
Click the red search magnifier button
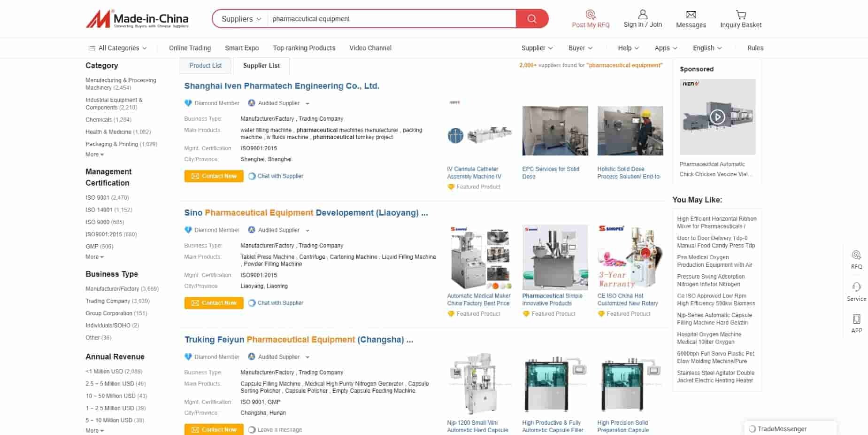tap(532, 19)
